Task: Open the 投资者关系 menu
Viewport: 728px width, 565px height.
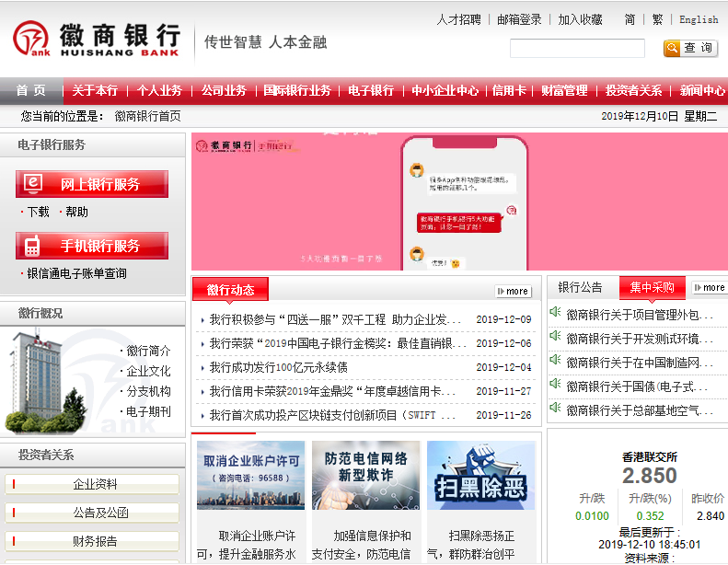Action: [x=633, y=90]
